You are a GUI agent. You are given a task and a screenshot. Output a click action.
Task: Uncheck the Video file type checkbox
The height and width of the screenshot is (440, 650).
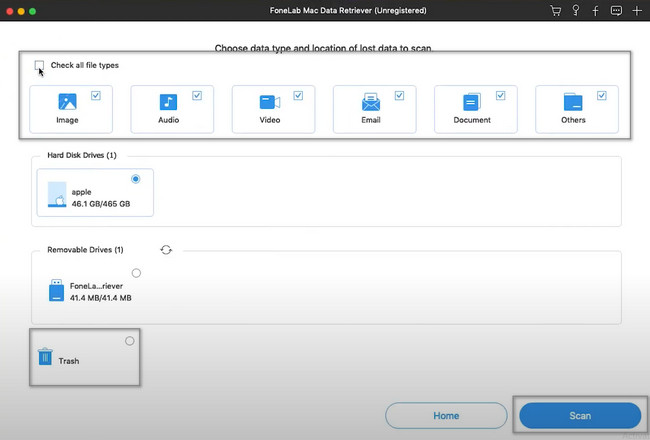point(298,96)
